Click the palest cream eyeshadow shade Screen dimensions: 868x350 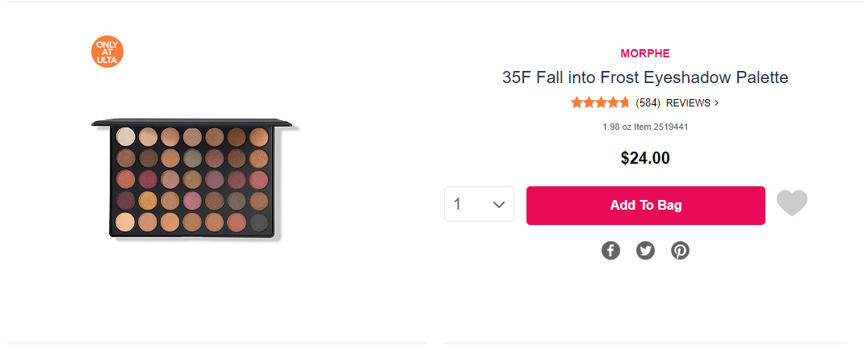coord(124,135)
